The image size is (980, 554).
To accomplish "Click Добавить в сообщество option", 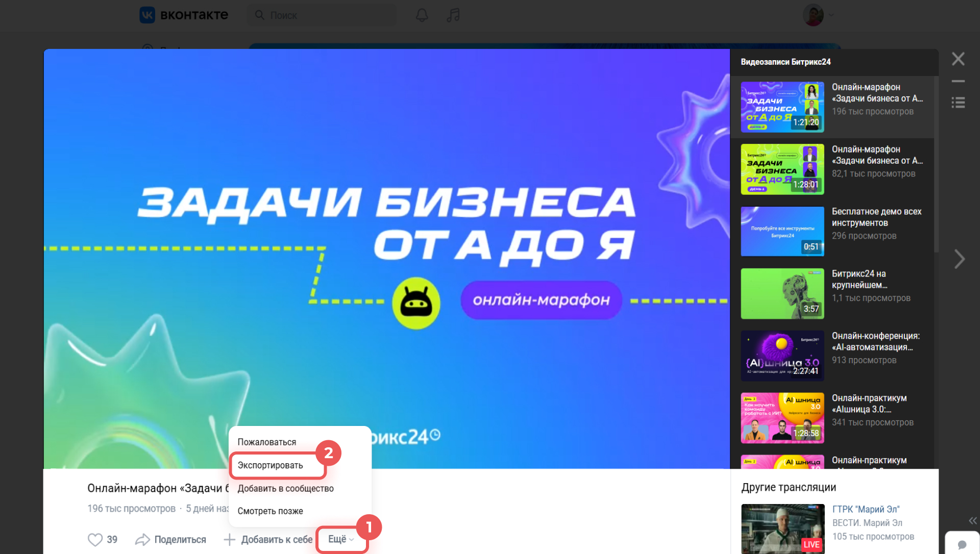I will 285,489.
